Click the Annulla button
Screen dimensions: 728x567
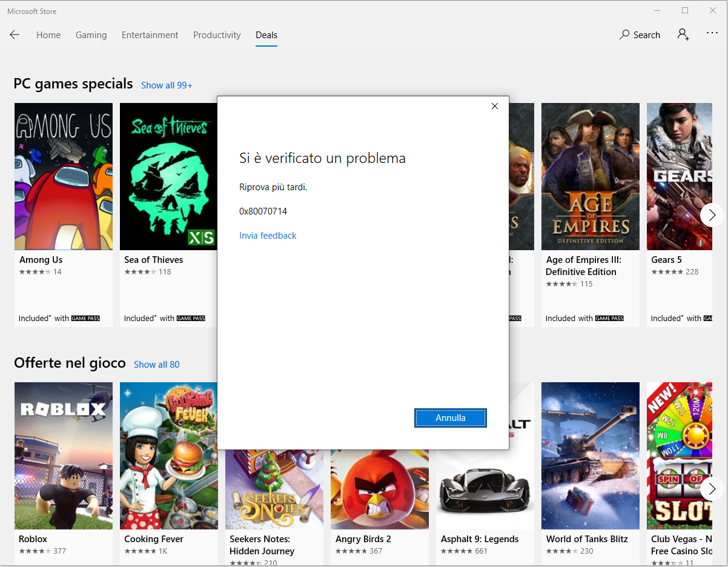click(x=451, y=418)
